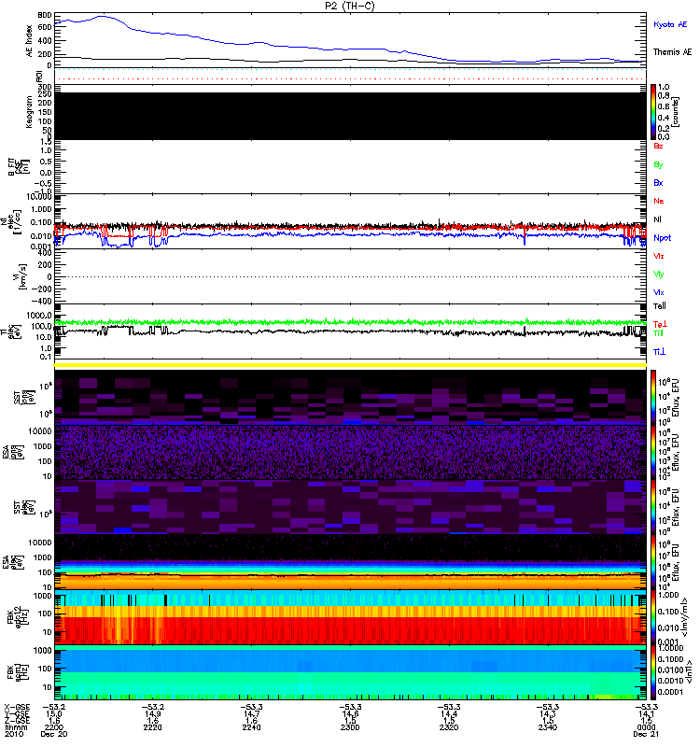Click the Y-GSE value '14.1'

pyautogui.click(x=646, y=713)
